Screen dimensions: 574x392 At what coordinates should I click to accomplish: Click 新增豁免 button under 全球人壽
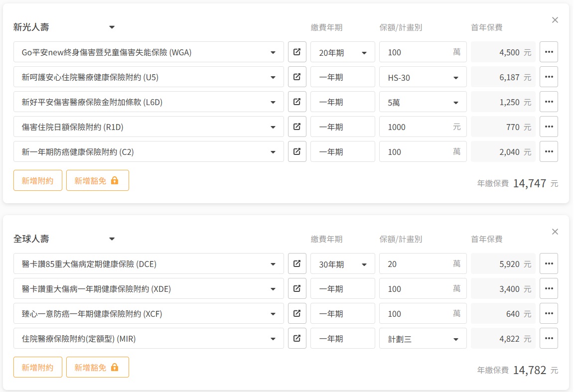pos(97,367)
